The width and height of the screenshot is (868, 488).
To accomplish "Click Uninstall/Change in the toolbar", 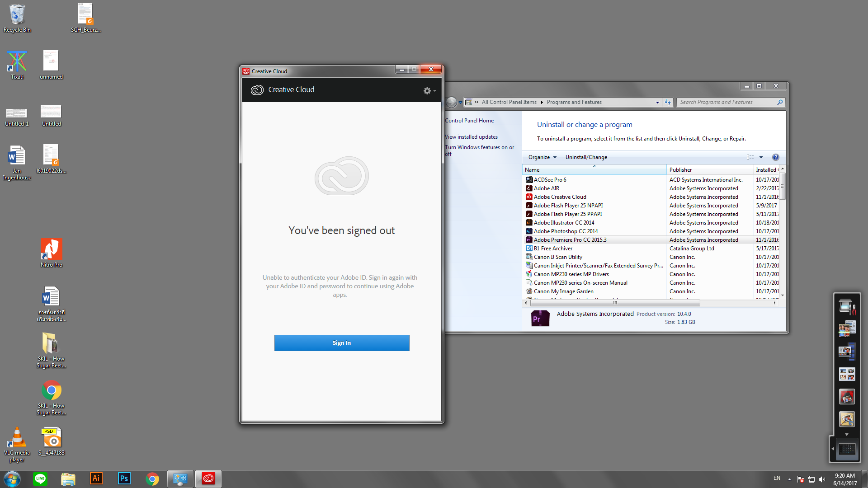I will pyautogui.click(x=586, y=157).
